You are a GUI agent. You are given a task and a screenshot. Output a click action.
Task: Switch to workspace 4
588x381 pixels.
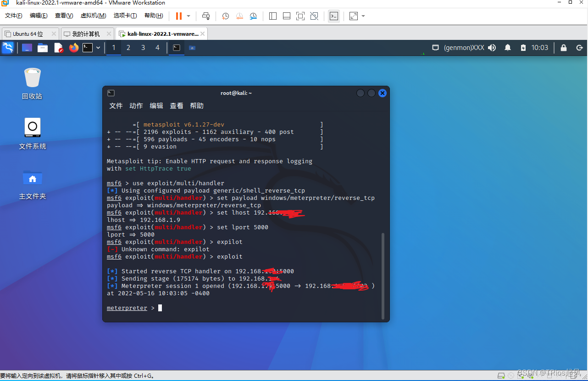(x=158, y=48)
